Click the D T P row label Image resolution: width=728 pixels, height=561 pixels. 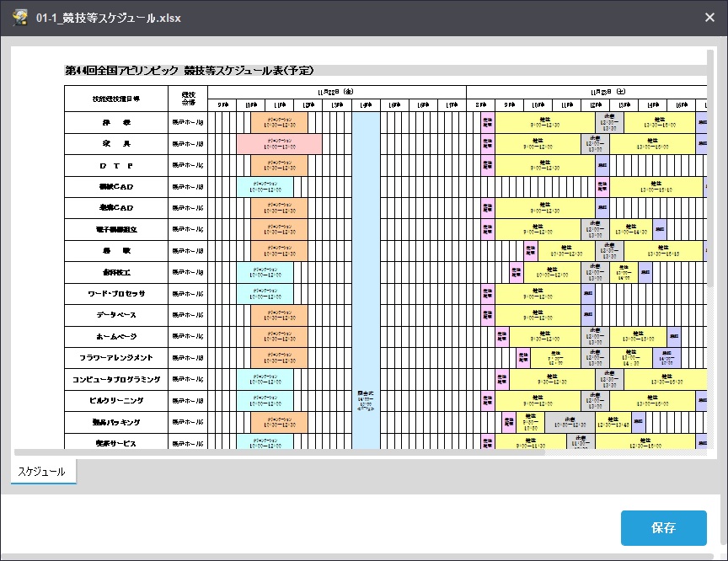click(x=116, y=165)
